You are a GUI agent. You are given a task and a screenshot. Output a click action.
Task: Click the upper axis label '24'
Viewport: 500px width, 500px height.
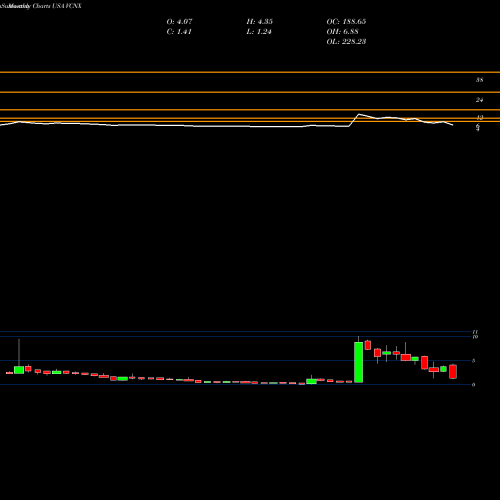(479, 100)
